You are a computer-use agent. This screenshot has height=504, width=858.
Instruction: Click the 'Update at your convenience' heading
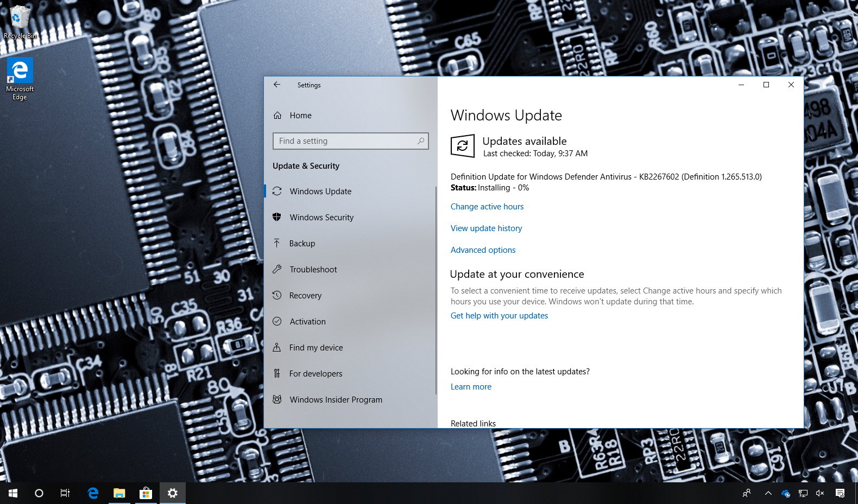point(517,274)
